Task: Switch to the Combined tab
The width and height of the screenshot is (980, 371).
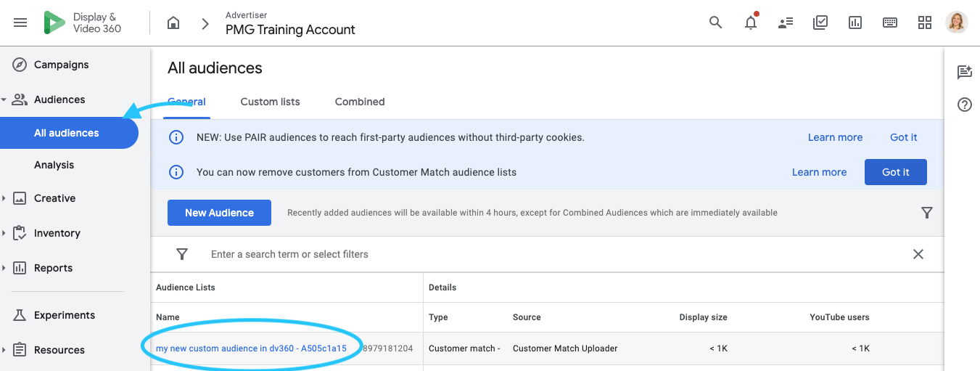Action: (x=360, y=102)
